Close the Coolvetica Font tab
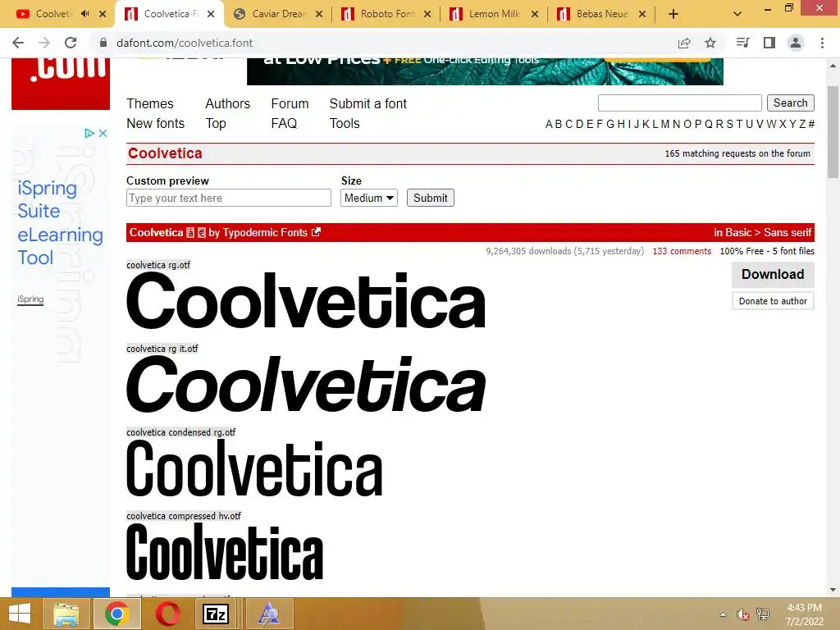Viewport: 840px width, 630px height. 211,15
